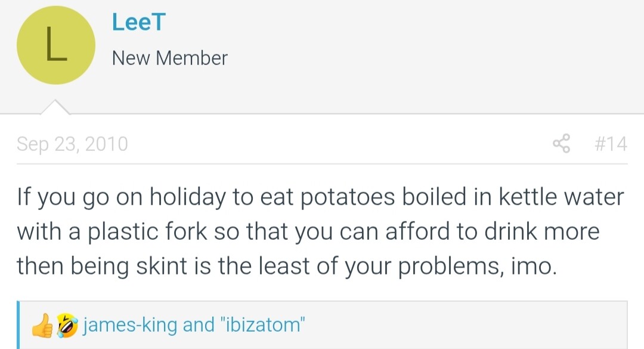Click the New Member user title

coord(169,57)
